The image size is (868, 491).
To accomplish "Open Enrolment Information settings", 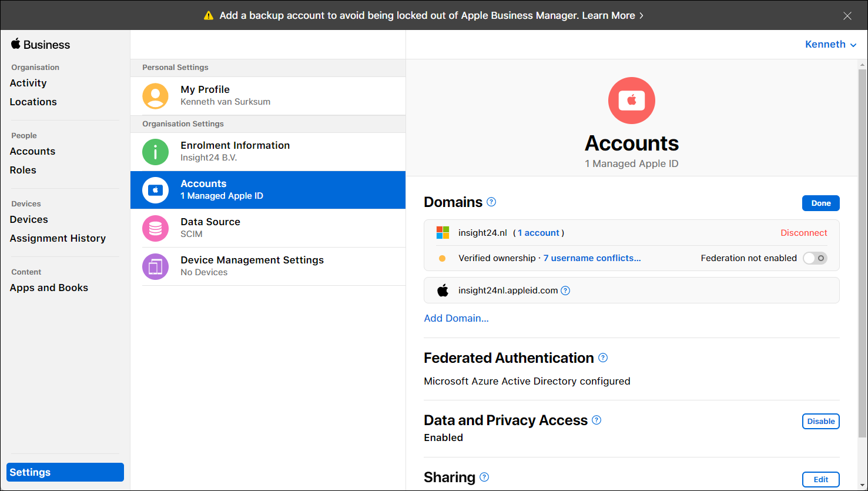I will tap(268, 152).
